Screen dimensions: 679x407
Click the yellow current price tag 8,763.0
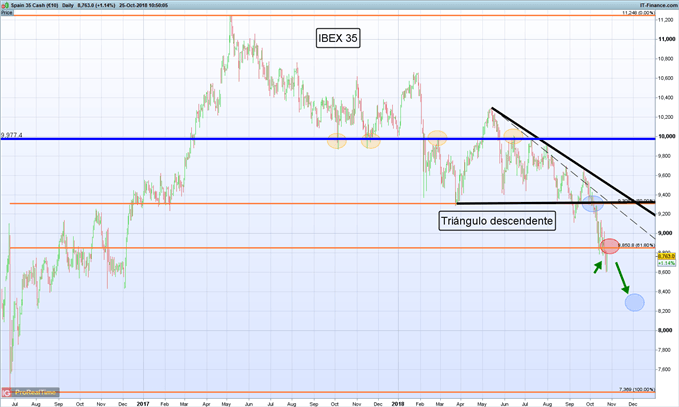pyautogui.click(x=666, y=256)
